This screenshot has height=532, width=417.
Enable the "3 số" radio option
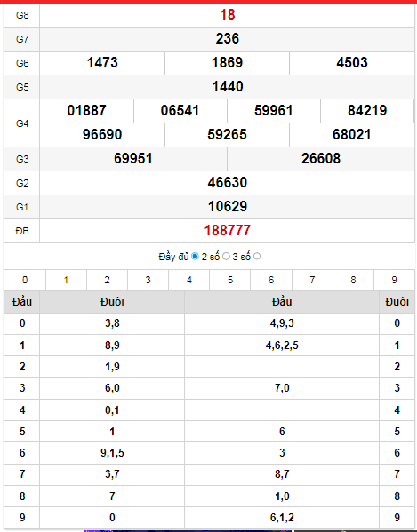point(257,257)
